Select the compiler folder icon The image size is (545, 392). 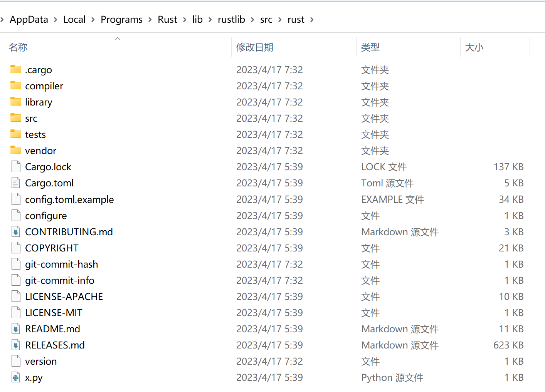tap(16, 85)
